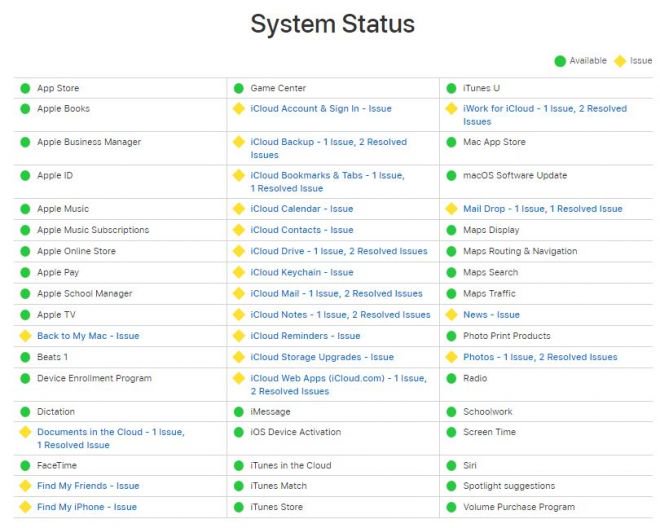Click the yellow diamond beside News

coord(451,315)
